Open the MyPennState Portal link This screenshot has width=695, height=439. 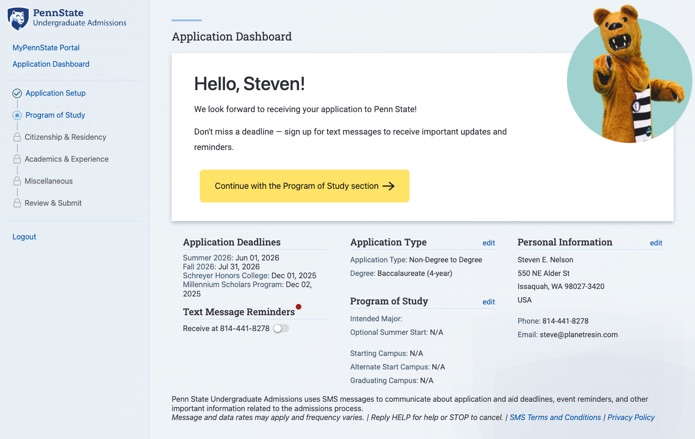(x=46, y=47)
